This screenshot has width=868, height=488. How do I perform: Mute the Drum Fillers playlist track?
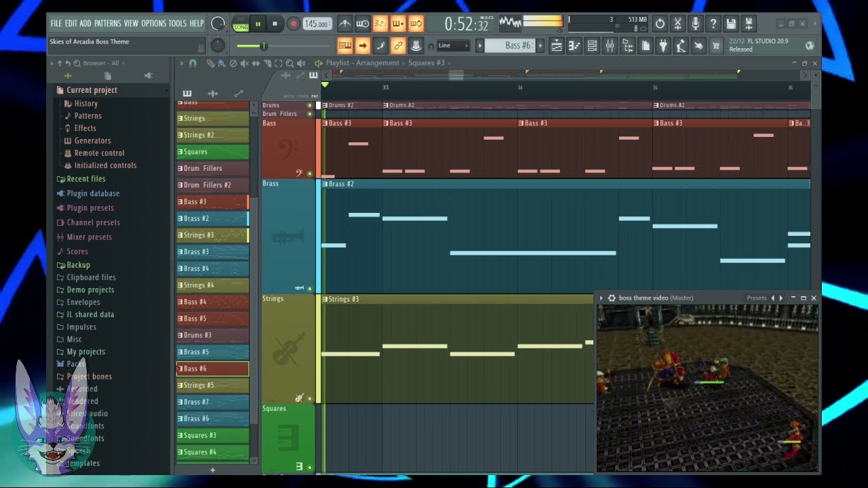point(310,114)
